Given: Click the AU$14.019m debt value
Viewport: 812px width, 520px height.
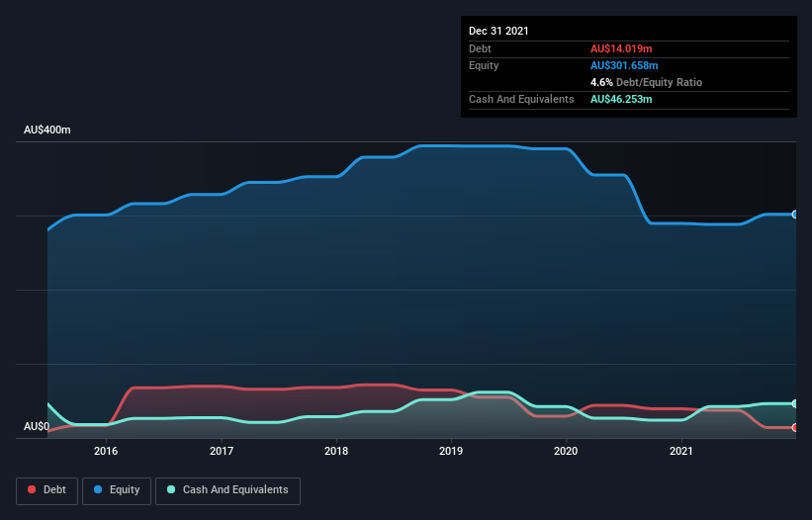Looking at the screenshot, I should [x=621, y=48].
